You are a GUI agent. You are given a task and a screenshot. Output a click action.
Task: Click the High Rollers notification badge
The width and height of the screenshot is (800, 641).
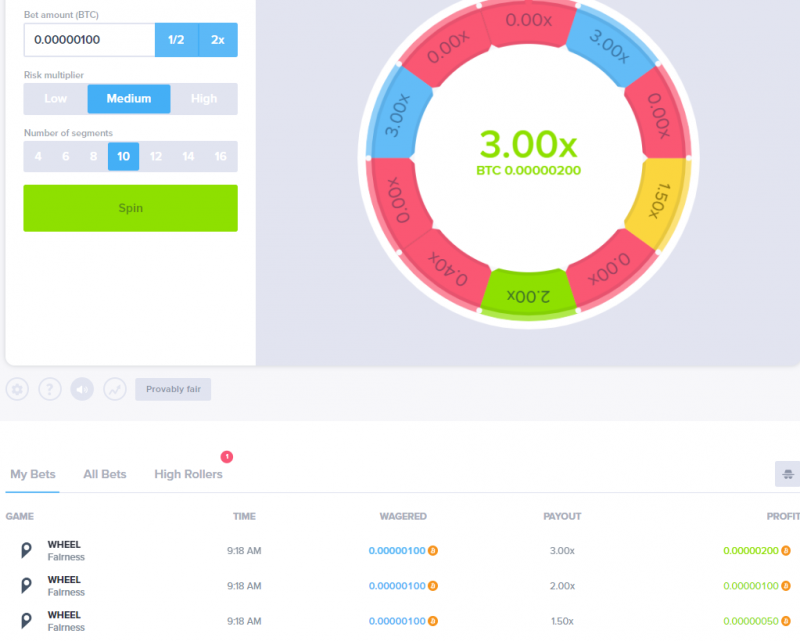pos(227,457)
